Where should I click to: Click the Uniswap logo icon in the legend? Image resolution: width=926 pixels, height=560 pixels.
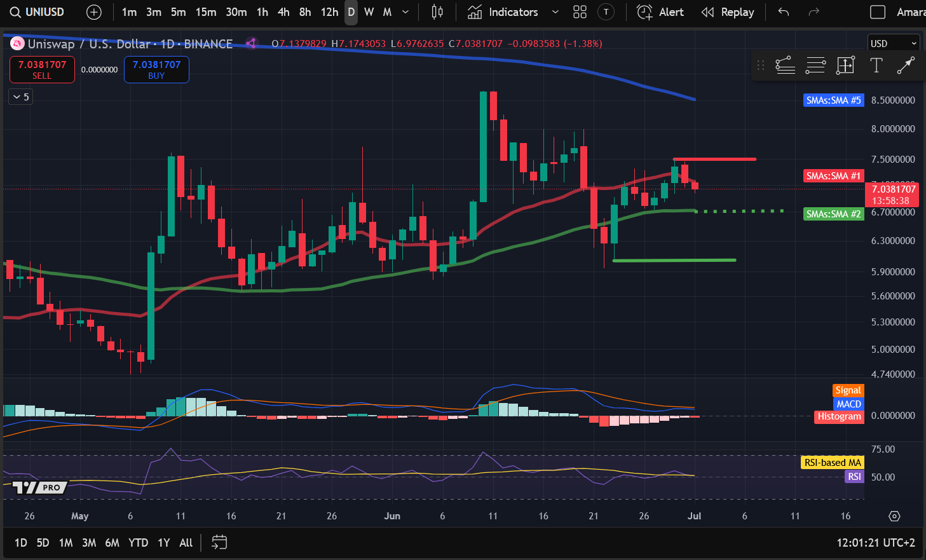17,44
